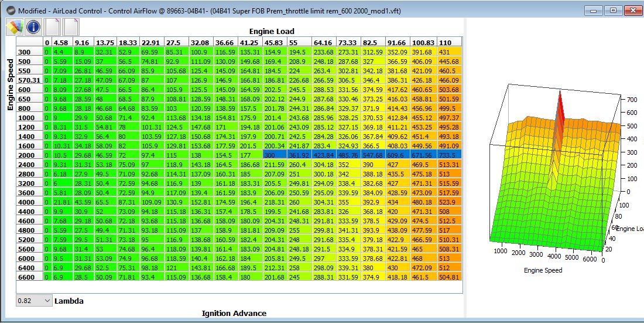Select cell 466.09 in the 570.31 row
Viewport: 644px width, 323px height.
click(x=450, y=80)
